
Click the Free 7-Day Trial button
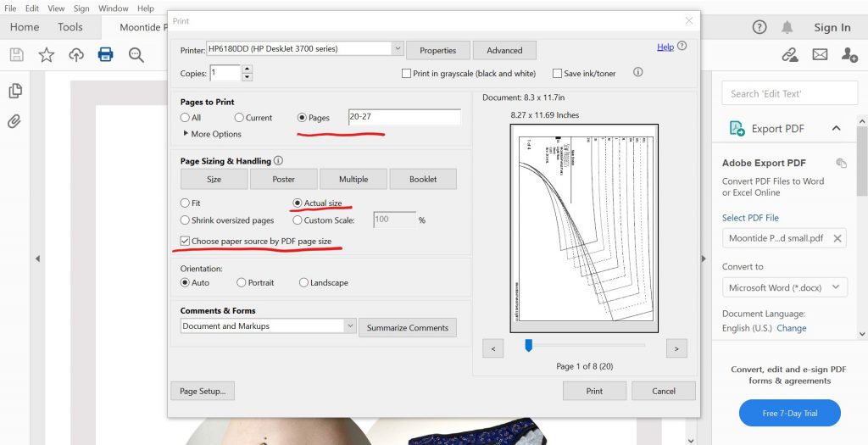[789, 413]
